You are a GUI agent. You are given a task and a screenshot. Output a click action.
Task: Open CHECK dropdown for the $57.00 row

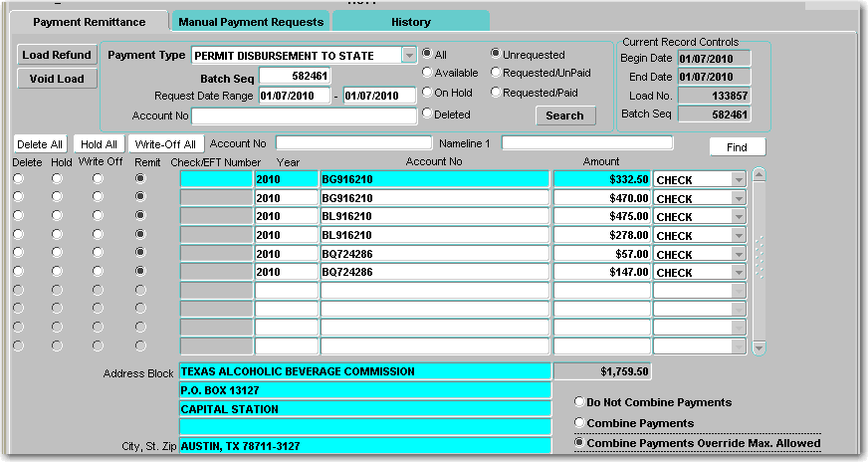739,254
